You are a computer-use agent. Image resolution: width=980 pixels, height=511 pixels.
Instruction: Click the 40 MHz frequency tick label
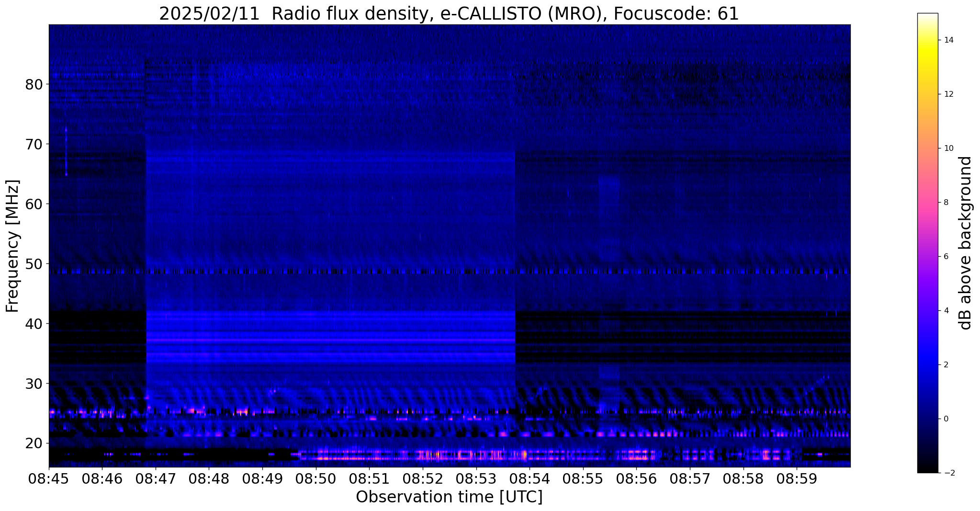click(x=34, y=324)
